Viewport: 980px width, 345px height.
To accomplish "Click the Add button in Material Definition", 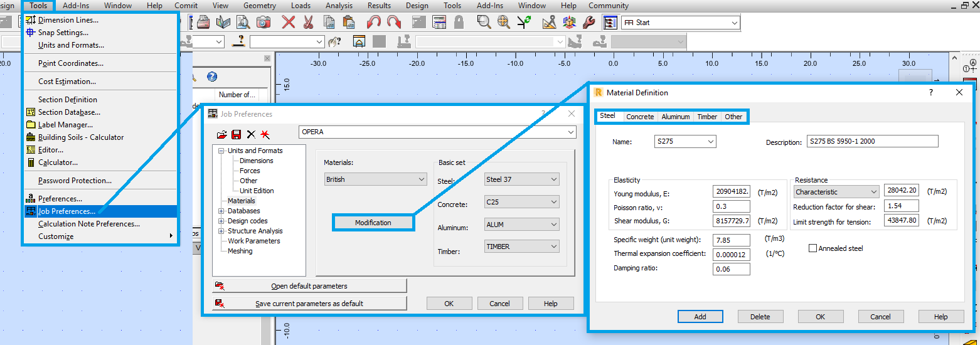I will pyautogui.click(x=700, y=317).
